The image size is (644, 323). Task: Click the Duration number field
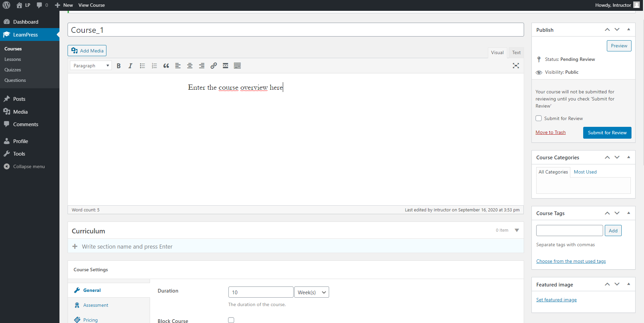click(261, 292)
